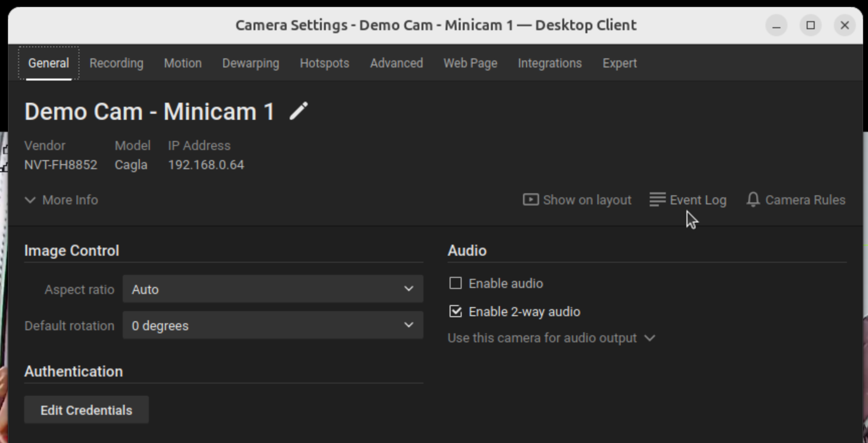Image resolution: width=868 pixels, height=443 pixels.
Task: Click the pencil icon to rename camera
Action: [298, 111]
